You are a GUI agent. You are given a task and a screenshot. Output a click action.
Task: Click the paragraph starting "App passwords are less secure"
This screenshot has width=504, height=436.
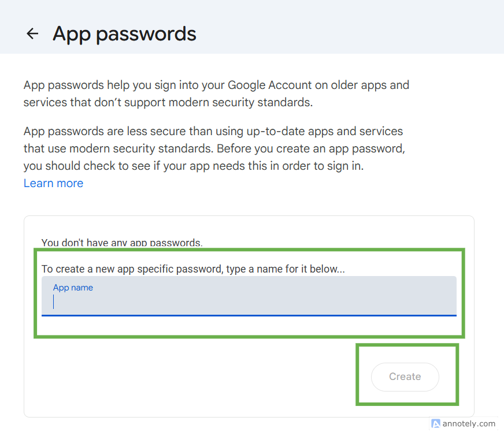point(214,148)
